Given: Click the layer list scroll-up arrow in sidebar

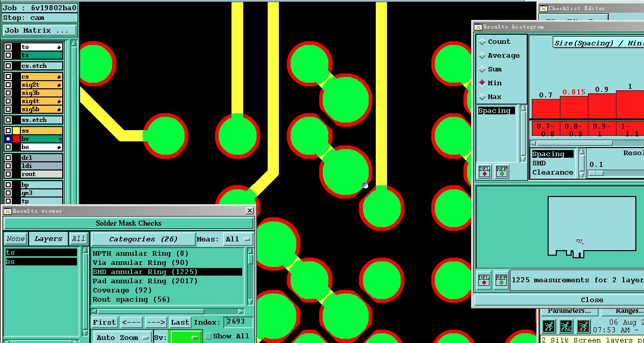Looking at the screenshot, I should 74,44.
